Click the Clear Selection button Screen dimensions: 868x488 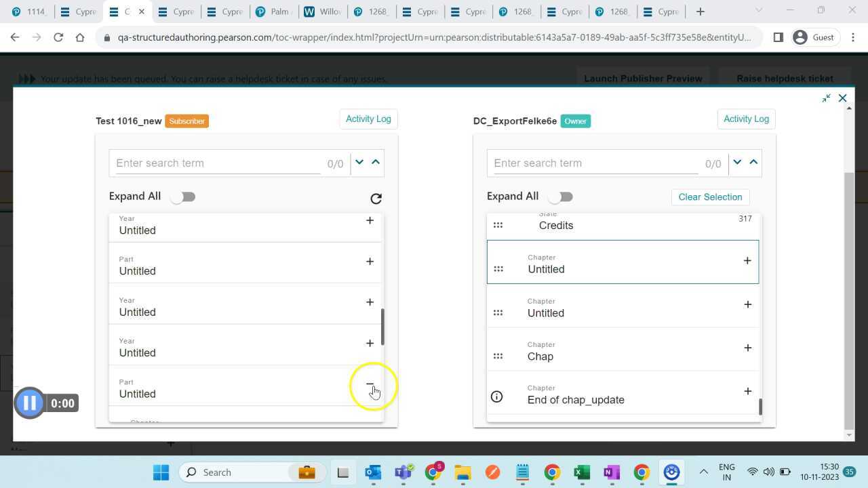click(710, 197)
